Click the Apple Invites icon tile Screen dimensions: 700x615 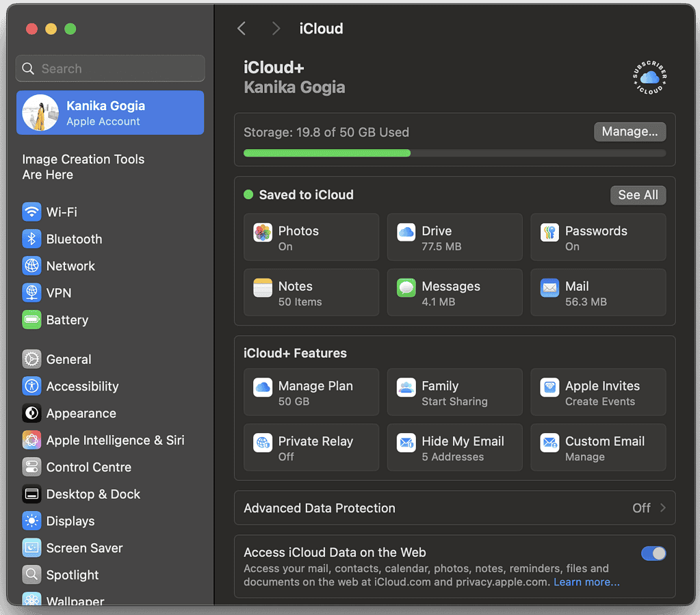549,387
